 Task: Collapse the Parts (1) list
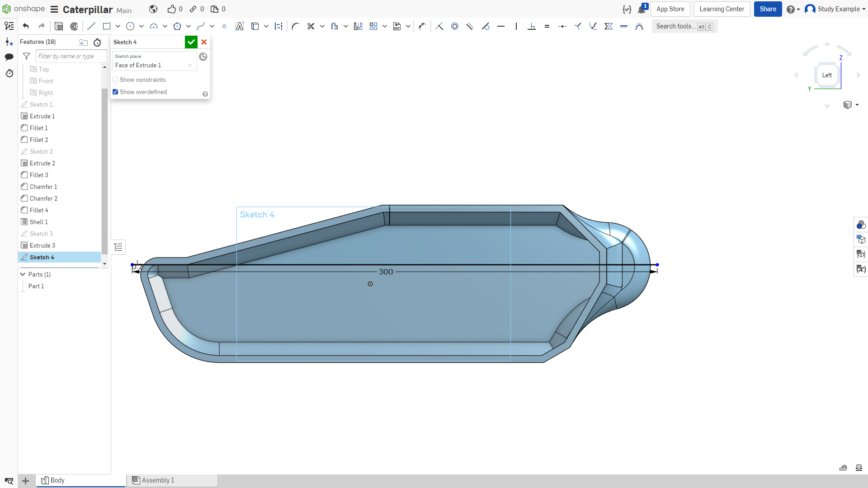(x=23, y=274)
